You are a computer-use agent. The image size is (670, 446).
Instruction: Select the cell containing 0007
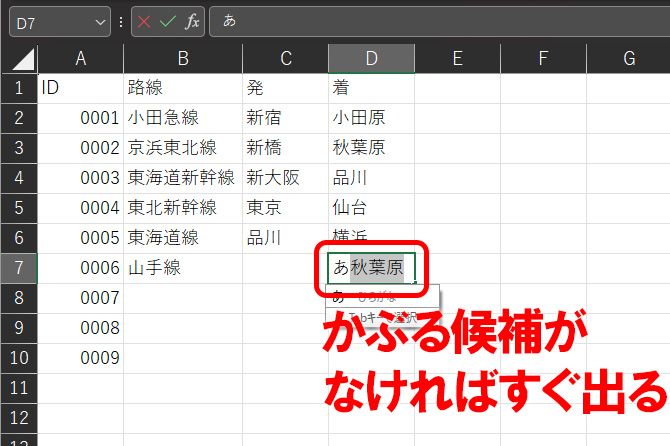[80, 298]
